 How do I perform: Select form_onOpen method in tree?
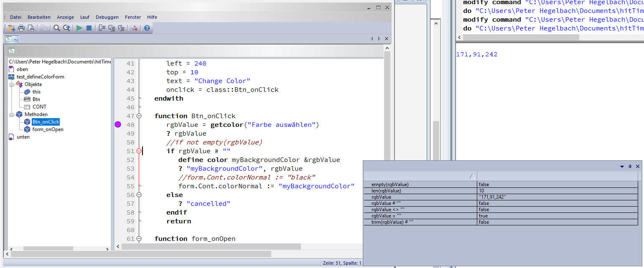(x=48, y=129)
